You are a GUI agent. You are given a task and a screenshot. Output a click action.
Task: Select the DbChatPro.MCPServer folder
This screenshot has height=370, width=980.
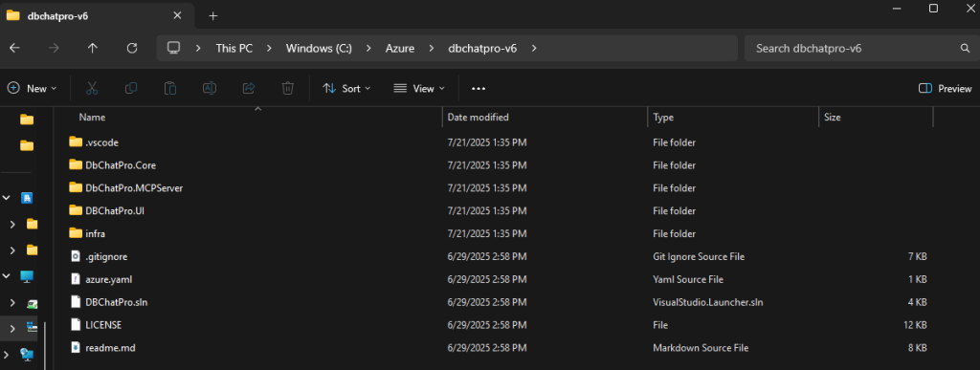click(134, 187)
